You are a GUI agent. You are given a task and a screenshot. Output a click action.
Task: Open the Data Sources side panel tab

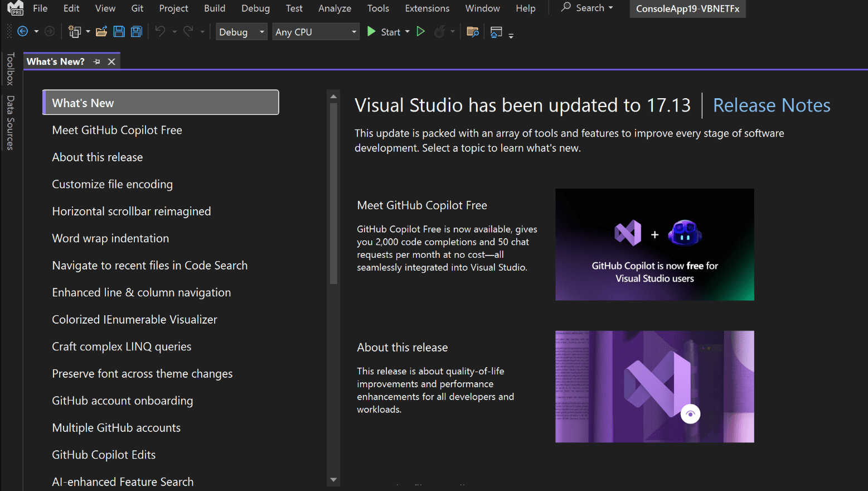[10, 123]
